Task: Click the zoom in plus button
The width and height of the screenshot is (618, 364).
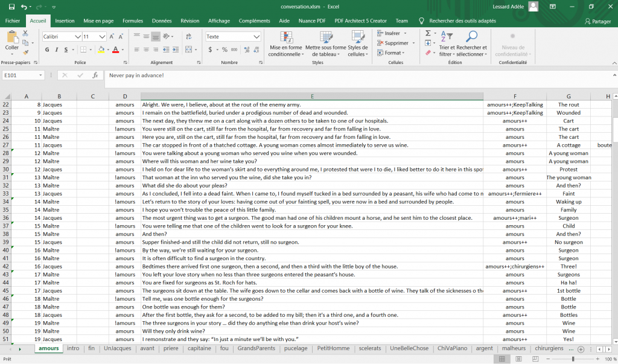Action: (597, 359)
